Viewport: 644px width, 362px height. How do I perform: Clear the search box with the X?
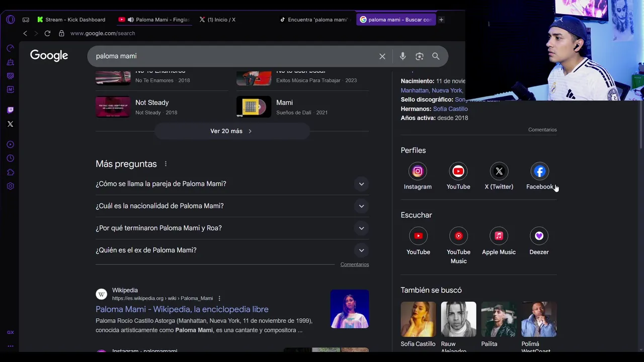coord(382,56)
